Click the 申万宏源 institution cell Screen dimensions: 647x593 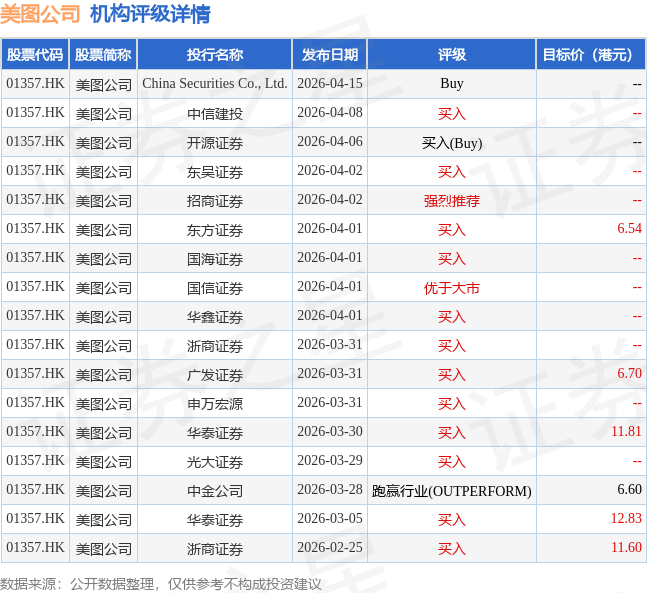click(215, 404)
